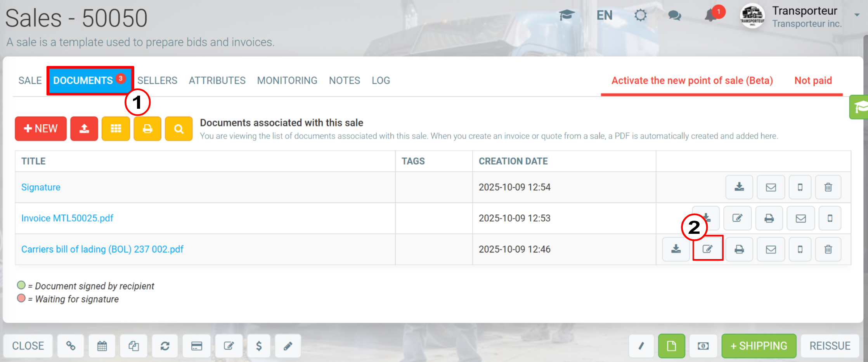
Task: Expand the Transporteur account dropdown arrow
Action: [x=857, y=15]
